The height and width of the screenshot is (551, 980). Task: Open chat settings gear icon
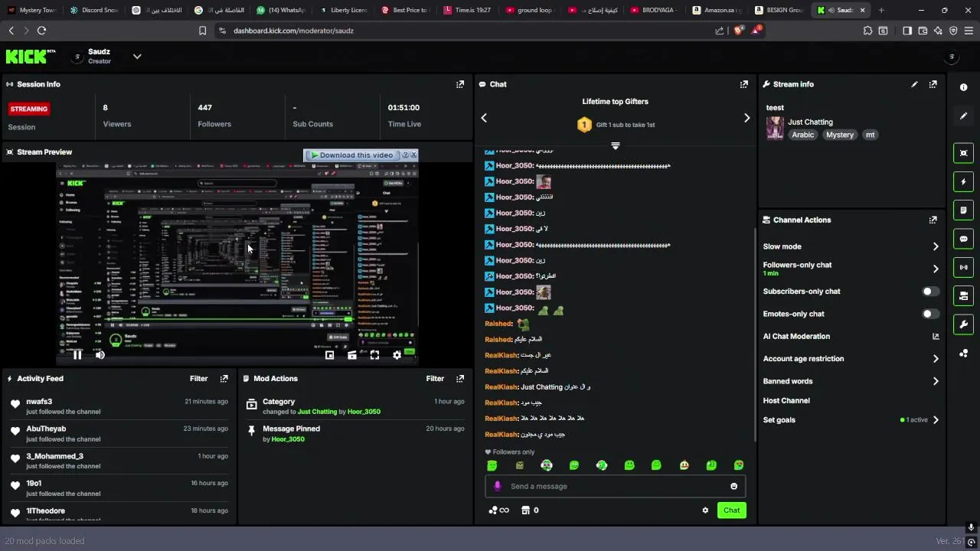pyautogui.click(x=705, y=510)
